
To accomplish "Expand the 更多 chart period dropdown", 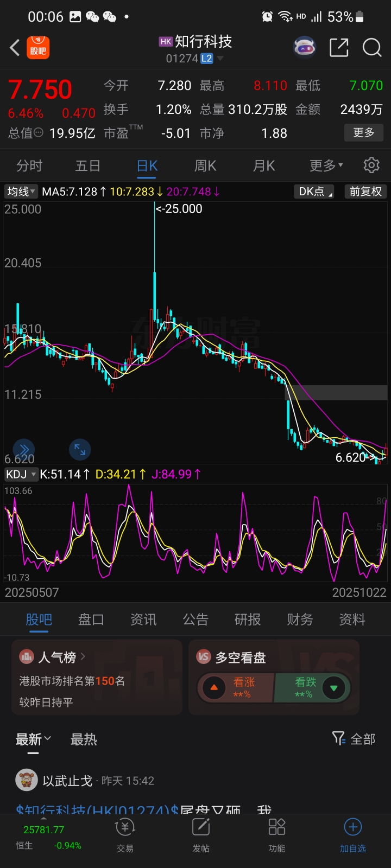I will [x=326, y=165].
